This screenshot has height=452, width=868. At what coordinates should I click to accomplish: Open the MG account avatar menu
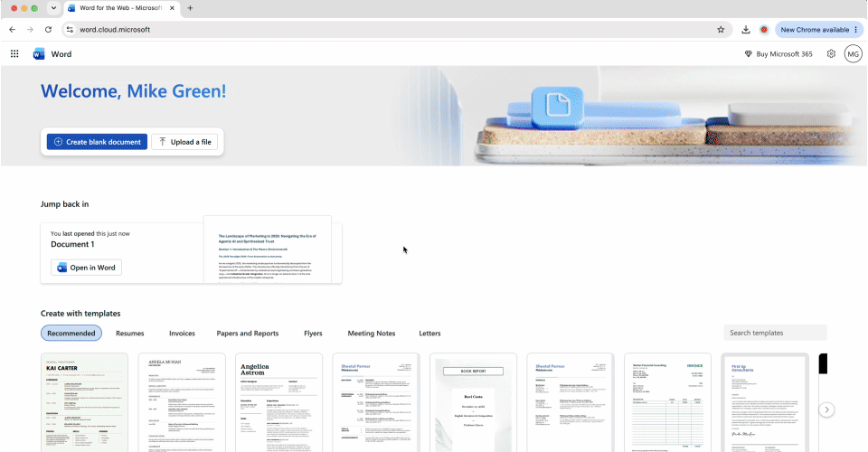[853, 53]
